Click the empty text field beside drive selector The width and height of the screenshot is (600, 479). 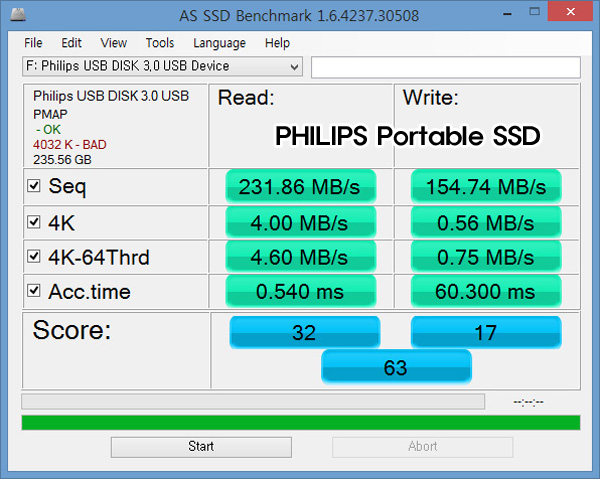pos(446,67)
